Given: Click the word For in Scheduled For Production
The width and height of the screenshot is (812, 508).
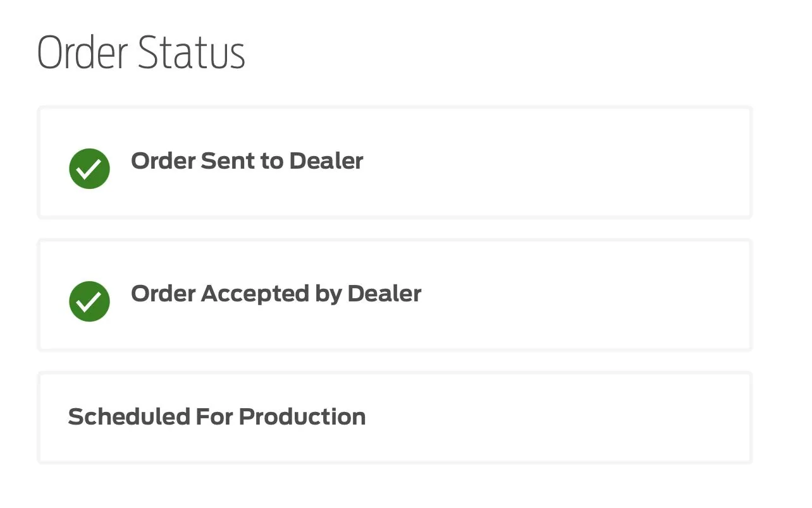Looking at the screenshot, I should pos(214,417).
